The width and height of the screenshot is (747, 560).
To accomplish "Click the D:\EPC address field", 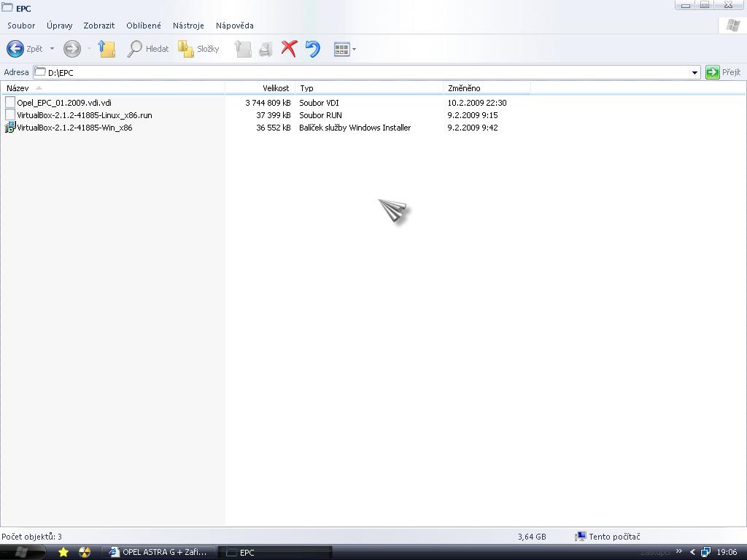I will pyautogui.click(x=365, y=72).
